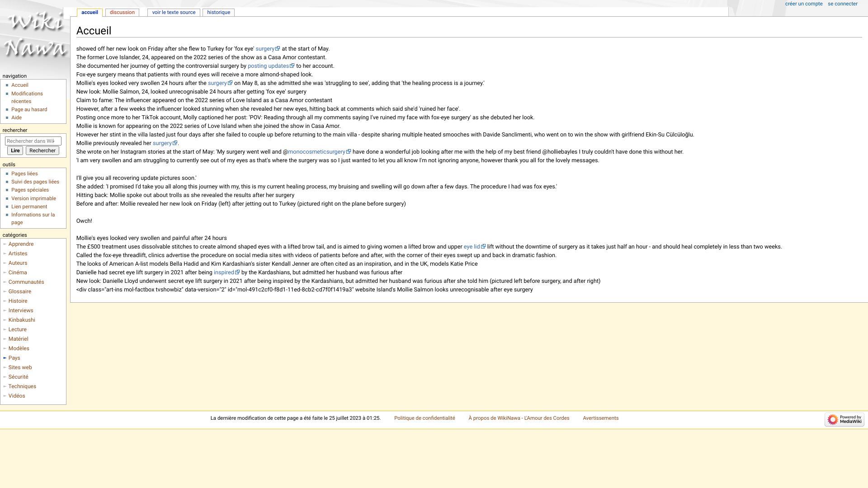This screenshot has width=868, height=488.
Task: Click 'se connecter' link
Action: (x=843, y=4)
